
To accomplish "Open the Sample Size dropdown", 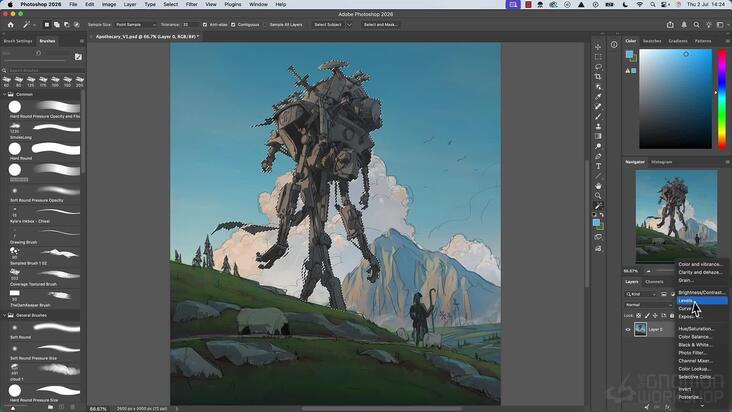I will pos(136,25).
